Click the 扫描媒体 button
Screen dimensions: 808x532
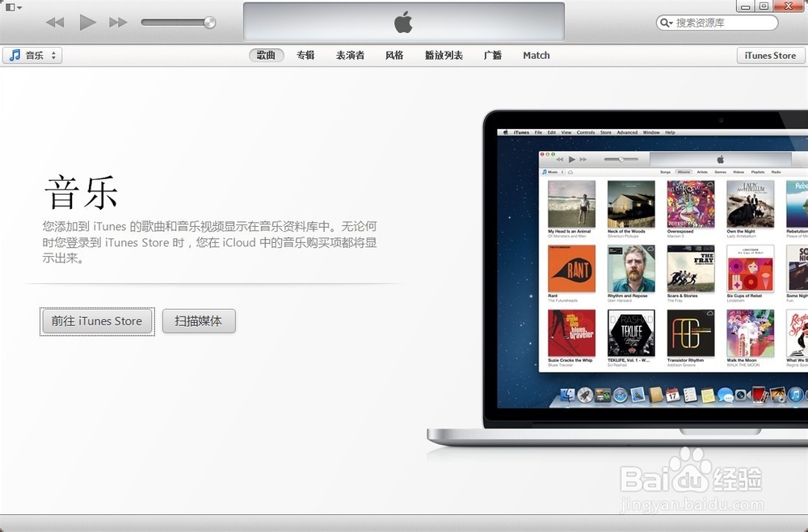[x=199, y=321]
